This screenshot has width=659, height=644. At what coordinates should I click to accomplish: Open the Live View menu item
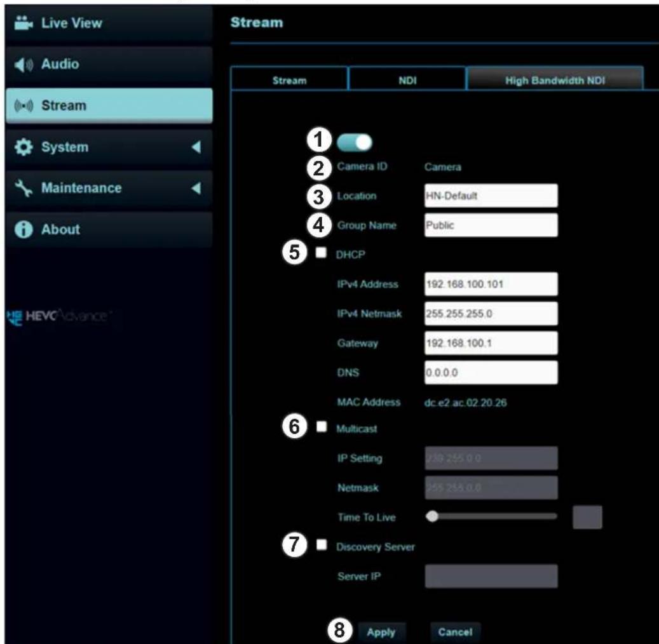109,23
